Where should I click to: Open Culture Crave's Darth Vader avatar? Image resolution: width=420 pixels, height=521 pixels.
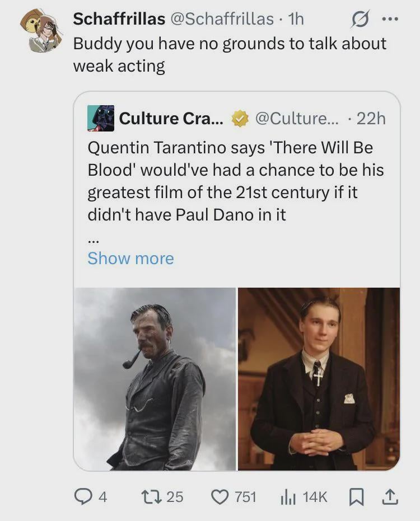tap(101, 118)
